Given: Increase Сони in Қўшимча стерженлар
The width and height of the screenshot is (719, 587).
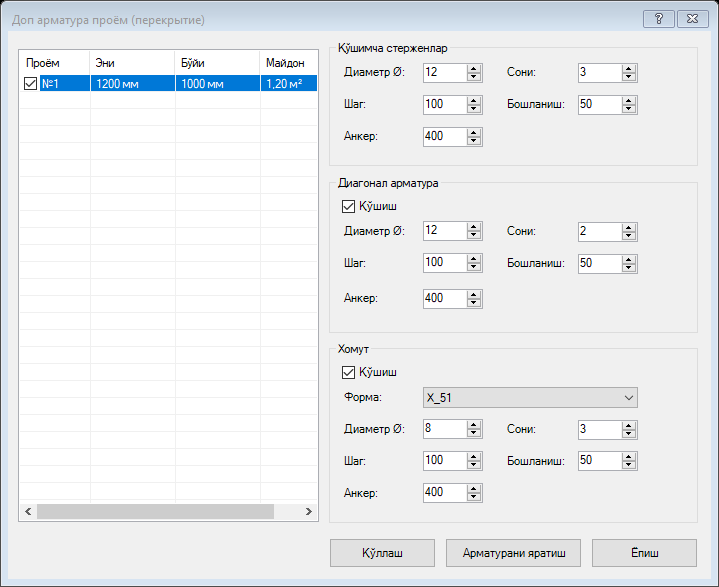Looking at the screenshot, I should (x=629, y=68).
